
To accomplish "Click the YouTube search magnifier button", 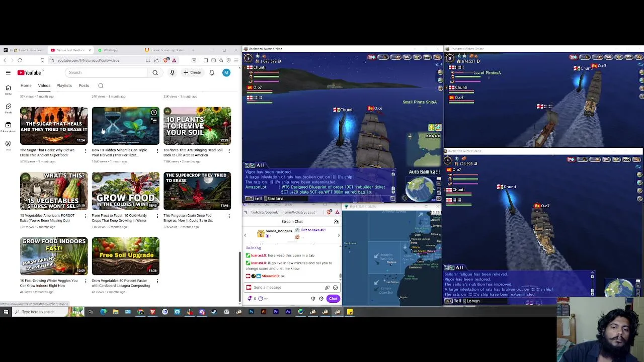I will click(155, 73).
